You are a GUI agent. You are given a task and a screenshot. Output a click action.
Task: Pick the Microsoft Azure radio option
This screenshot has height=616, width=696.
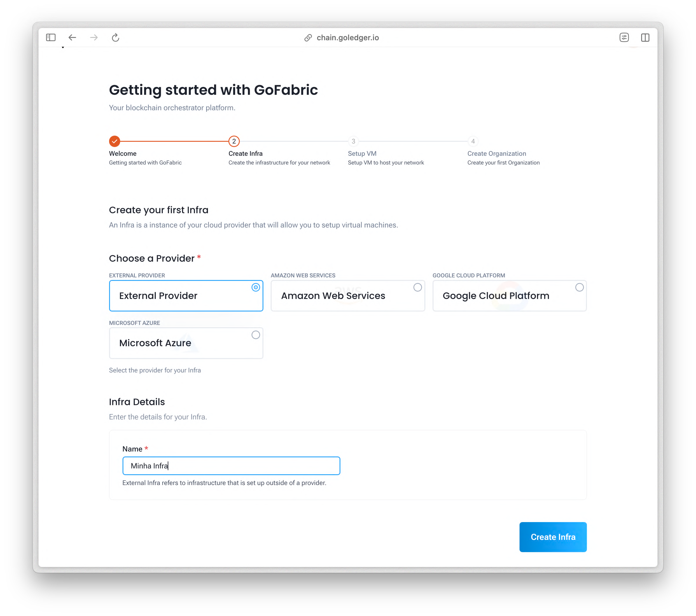(x=256, y=335)
